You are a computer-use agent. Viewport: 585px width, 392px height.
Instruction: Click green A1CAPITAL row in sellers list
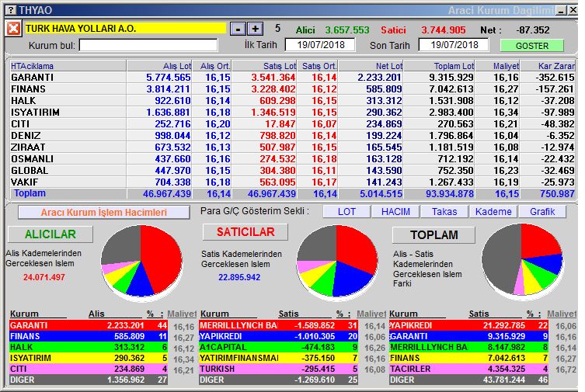278,347
